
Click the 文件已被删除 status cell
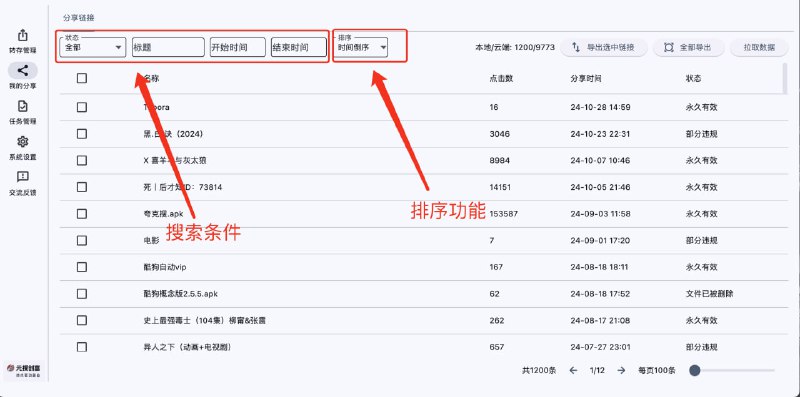710,293
